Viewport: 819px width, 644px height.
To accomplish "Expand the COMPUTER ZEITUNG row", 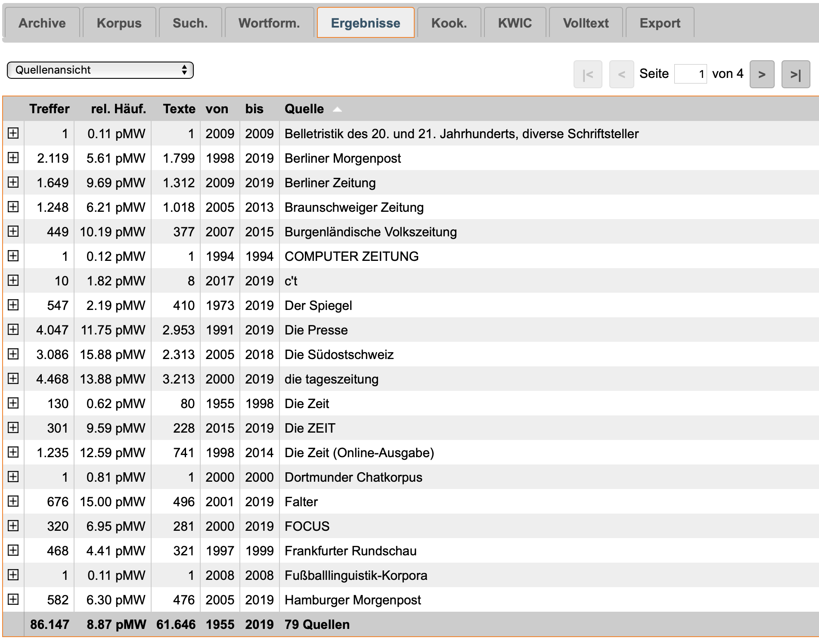I will 13,256.
